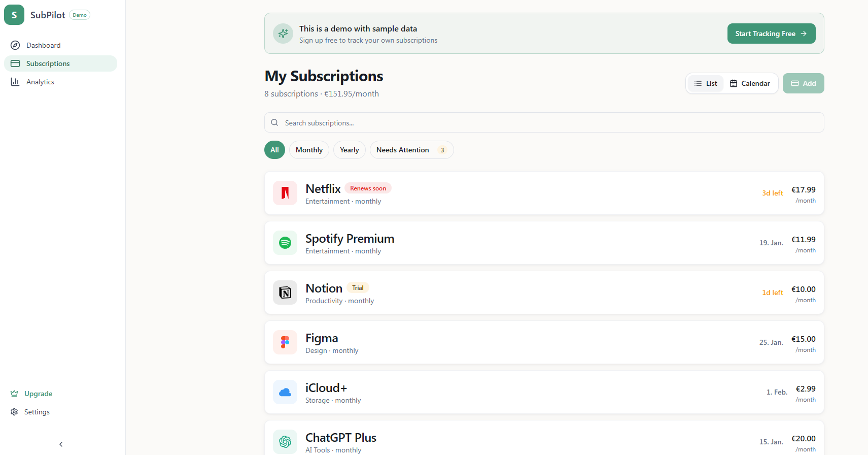Image resolution: width=868 pixels, height=455 pixels.
Task: Collapse the sidebar with the chevron arrow
Action: [x=61, y=444]
